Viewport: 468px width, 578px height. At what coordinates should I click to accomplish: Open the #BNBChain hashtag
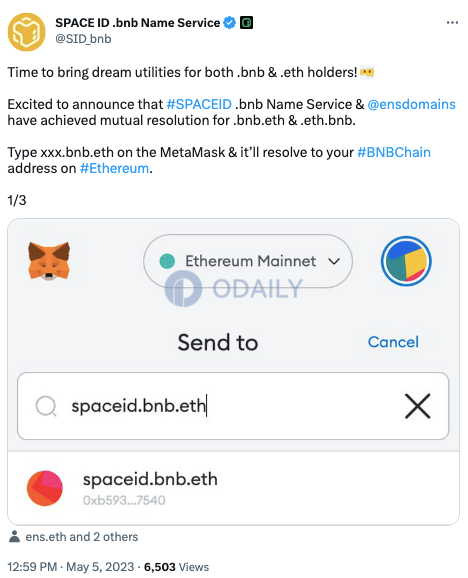pyautogui.click(x=394, y=152)
